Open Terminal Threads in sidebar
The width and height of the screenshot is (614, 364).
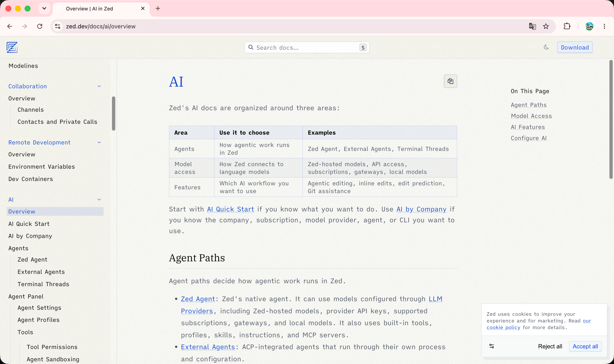(43, 284)
